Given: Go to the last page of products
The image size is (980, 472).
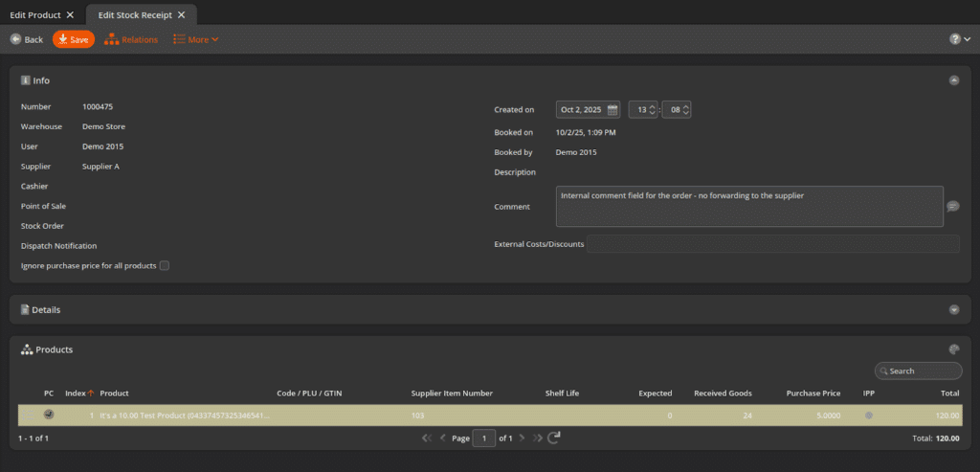Looking at the screenshot, I should click(x=538, y=438).
